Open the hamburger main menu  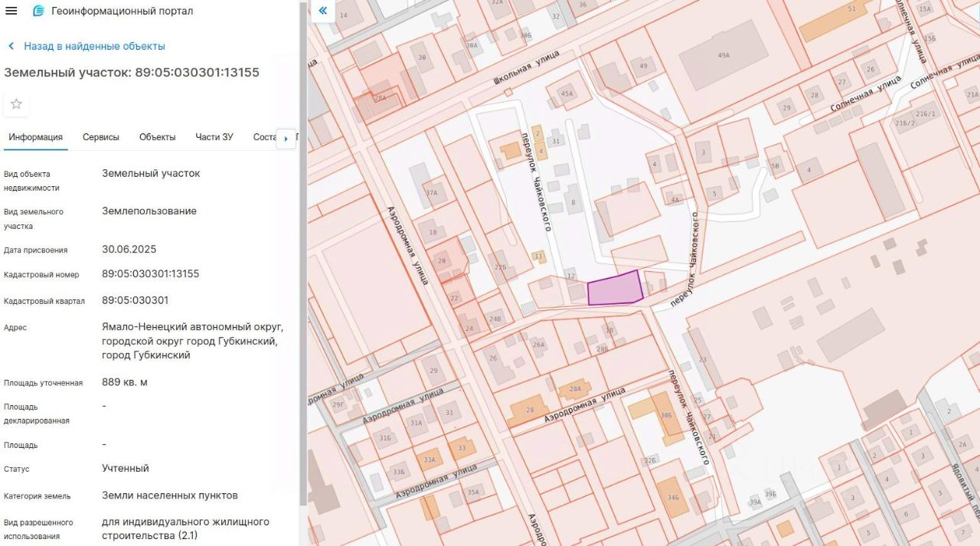[11, 11]
